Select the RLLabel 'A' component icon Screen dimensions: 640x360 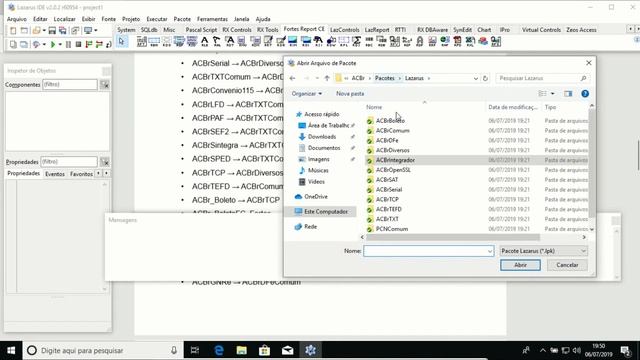point(204,41)
